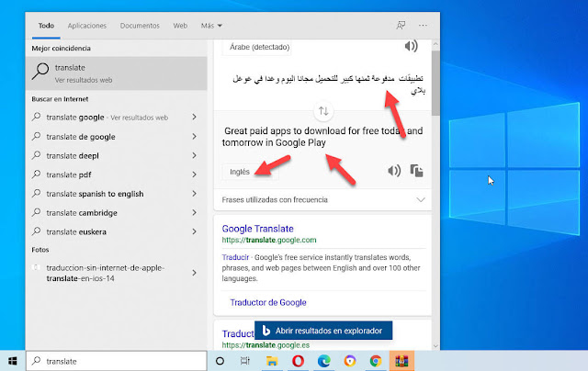This screenshot has width=588, height=371.
Task: Switch to the Aplicaciones tab
Action: click(x=87, y=26)
